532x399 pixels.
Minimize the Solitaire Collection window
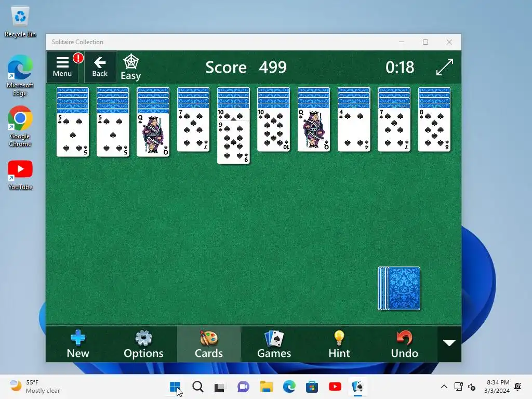click(x=402, y=42)
